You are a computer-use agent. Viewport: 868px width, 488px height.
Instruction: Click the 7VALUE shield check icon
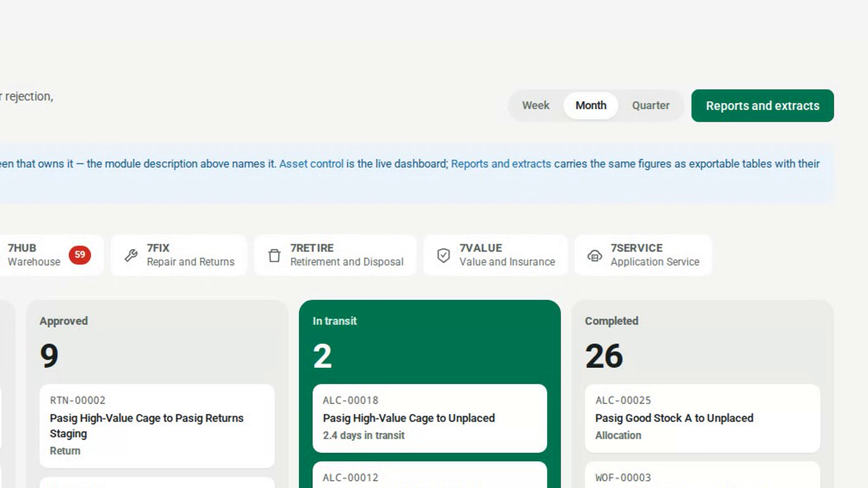pyautogui.click(x=443, y=255)
